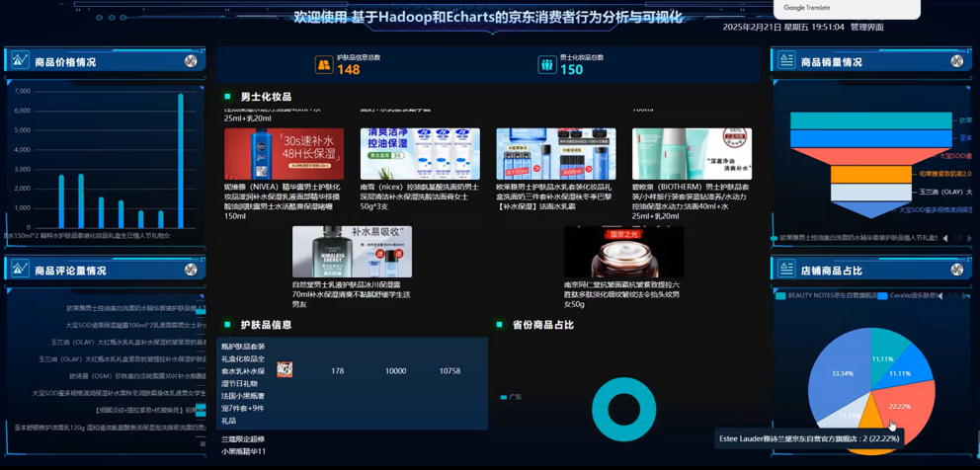Click the blue second layer of sales funnel

[871, 138]
